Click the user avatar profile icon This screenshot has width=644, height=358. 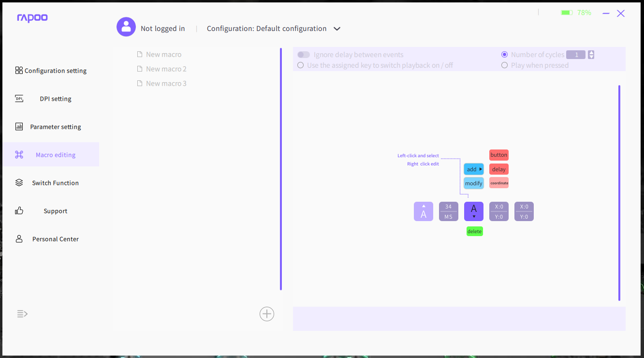[x=126, y=27]
